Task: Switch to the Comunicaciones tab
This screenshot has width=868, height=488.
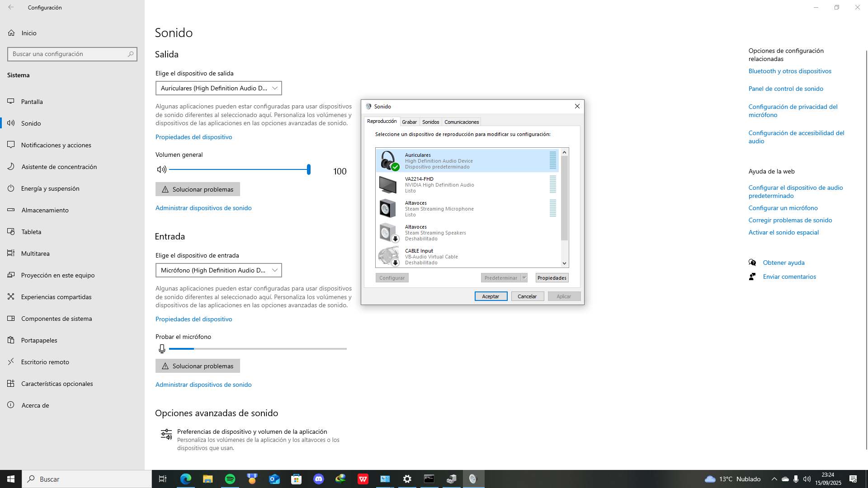Action: coord(461,122)
